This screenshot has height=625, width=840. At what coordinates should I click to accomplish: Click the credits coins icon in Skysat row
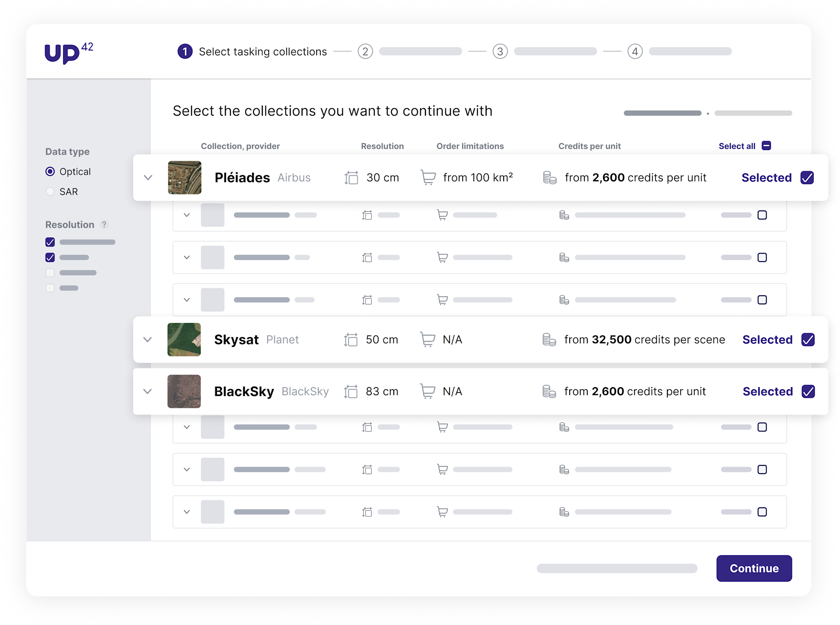pyautogui.click(x=549, y=340)
